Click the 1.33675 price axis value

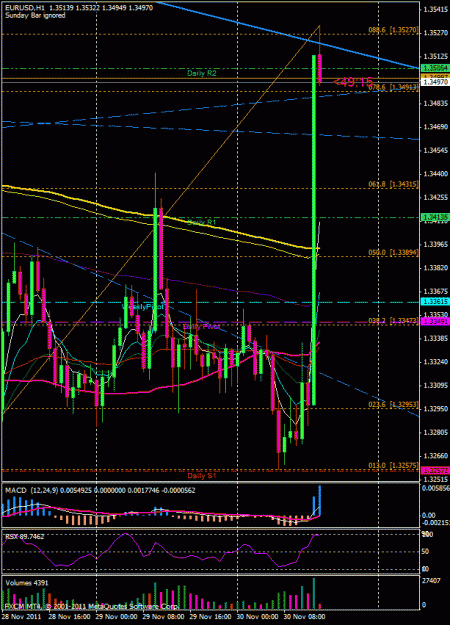click(436, 291)
